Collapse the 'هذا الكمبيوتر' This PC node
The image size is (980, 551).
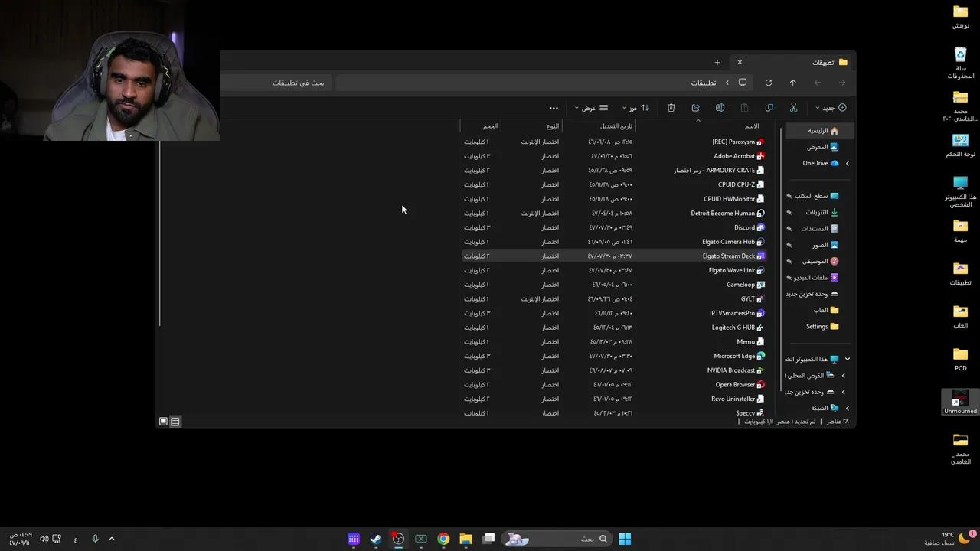point(847,359)
